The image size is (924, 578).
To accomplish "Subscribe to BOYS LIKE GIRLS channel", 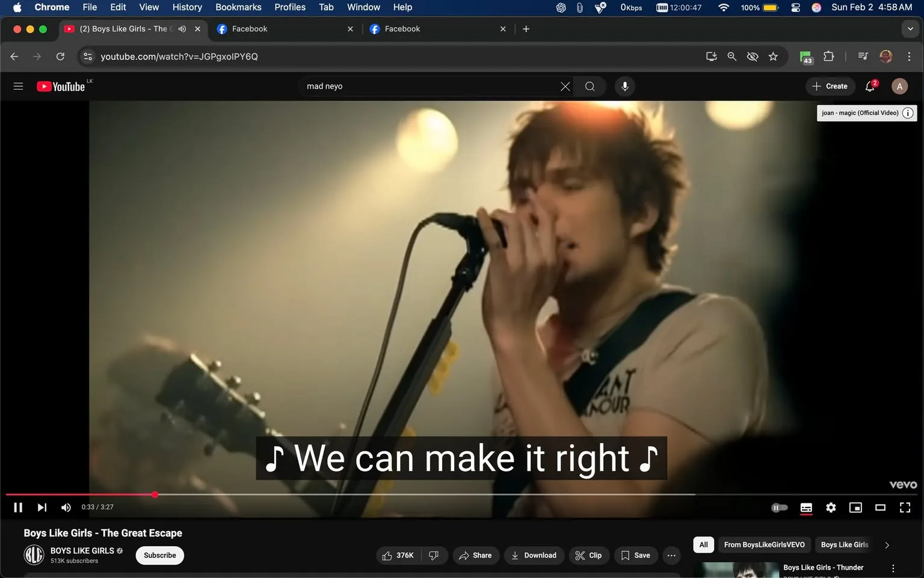I will (159, 555).
